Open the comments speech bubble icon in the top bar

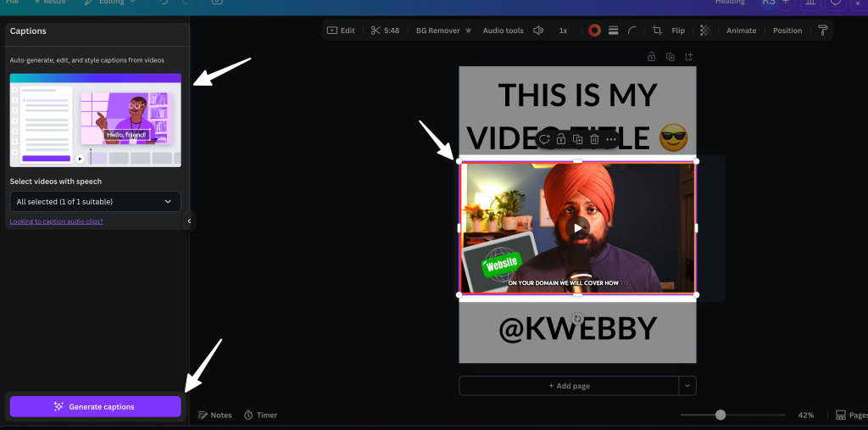[x=835, y=3]
